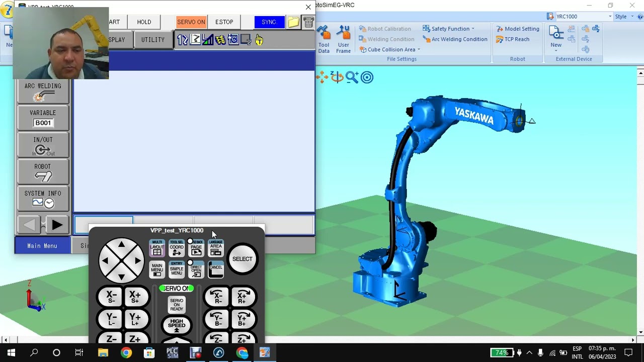Open the VARIABLE B001 menu
Image resolution: width=644 pixels, height=362 pixels.
43,118
